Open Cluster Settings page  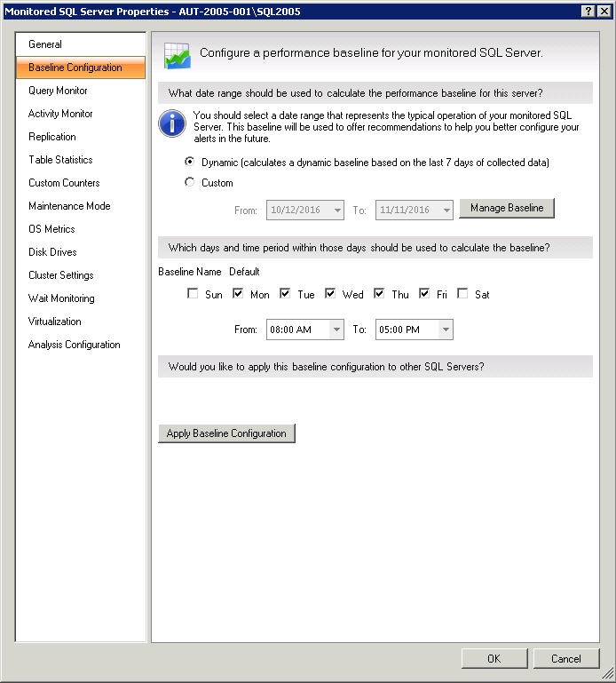(x=81, y=275)
